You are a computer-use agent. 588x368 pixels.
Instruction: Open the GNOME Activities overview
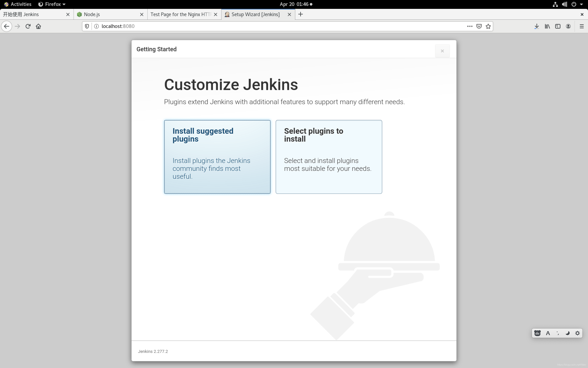(18, 4)
